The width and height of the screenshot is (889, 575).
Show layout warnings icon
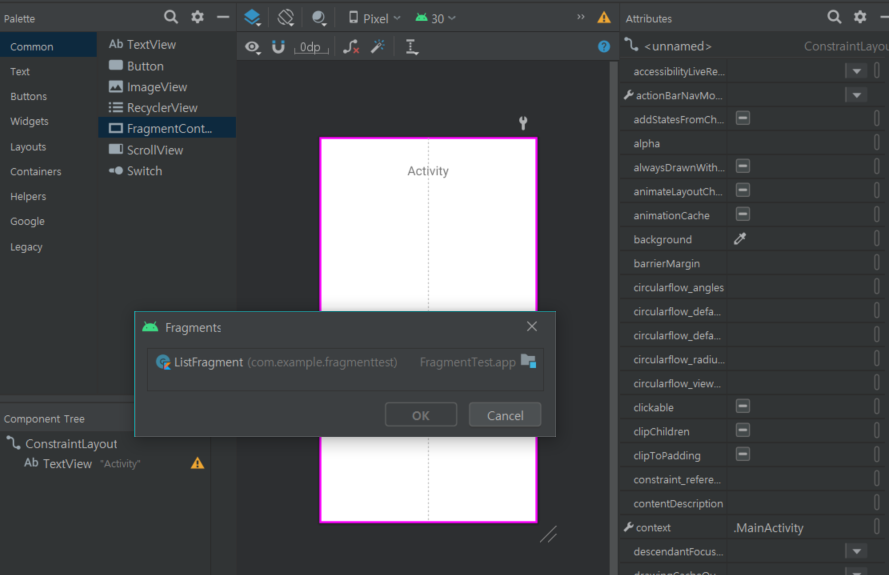coord(604,18)
